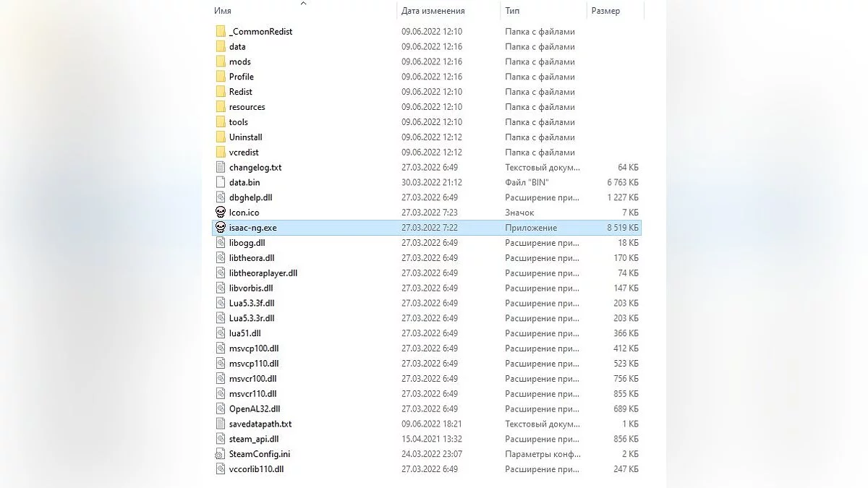This screenshot has height=488, width=868.
Task: Select the OpenAL32.dll file name
Action: 255,409
